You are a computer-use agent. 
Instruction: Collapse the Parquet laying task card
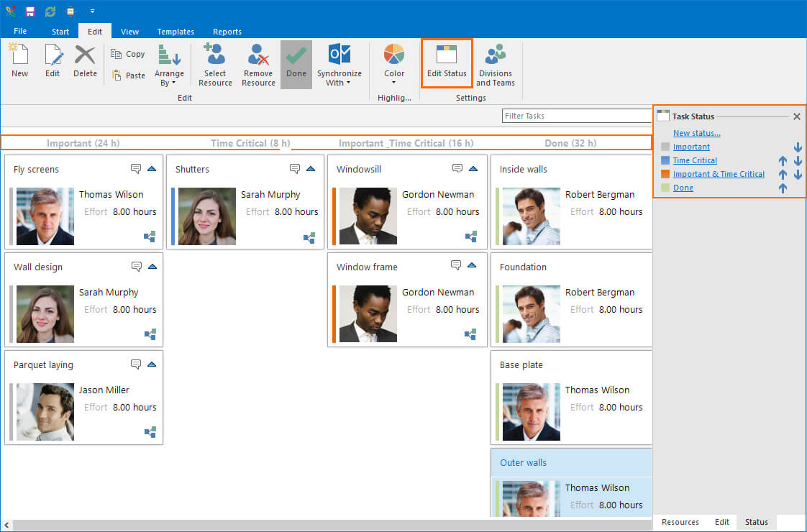point(152,364)
